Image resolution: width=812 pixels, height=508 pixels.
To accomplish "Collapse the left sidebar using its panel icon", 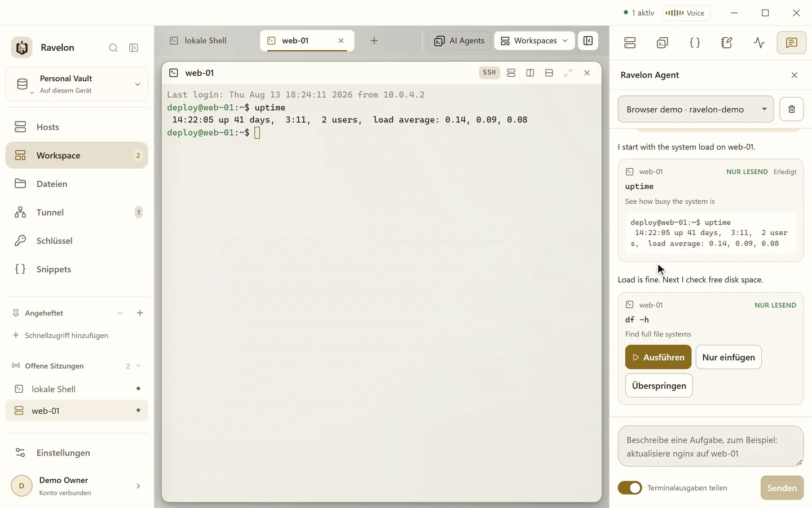I will click(134, 48).
